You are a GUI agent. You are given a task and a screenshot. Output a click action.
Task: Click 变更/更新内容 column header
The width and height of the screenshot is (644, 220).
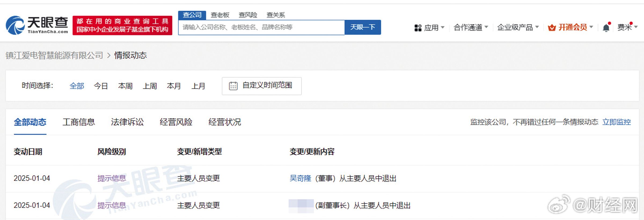tap(312, 152)
